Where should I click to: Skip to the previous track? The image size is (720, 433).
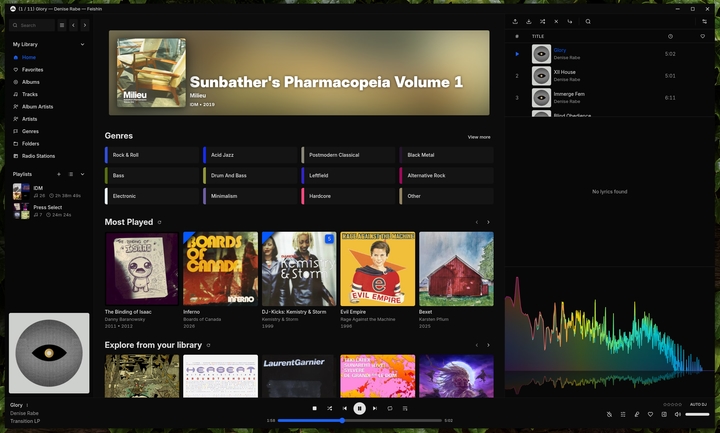(x=345, y=408)
